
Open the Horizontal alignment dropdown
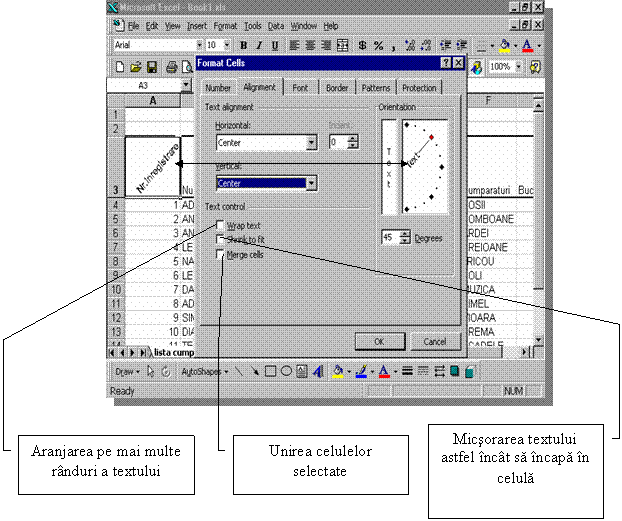311,143
